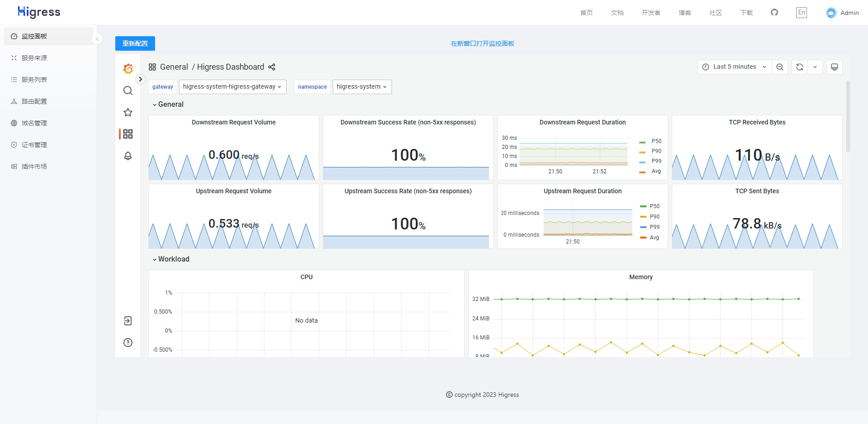Open TCP Received Bytes panel title menu
The height and width of the screenshot is (424, 868).
point(757,122)
